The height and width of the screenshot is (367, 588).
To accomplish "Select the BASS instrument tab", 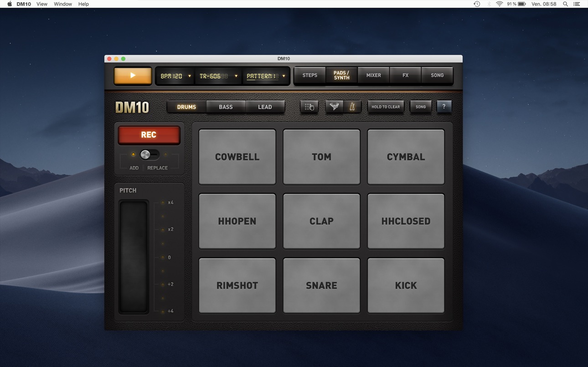I will click(226, 107).
